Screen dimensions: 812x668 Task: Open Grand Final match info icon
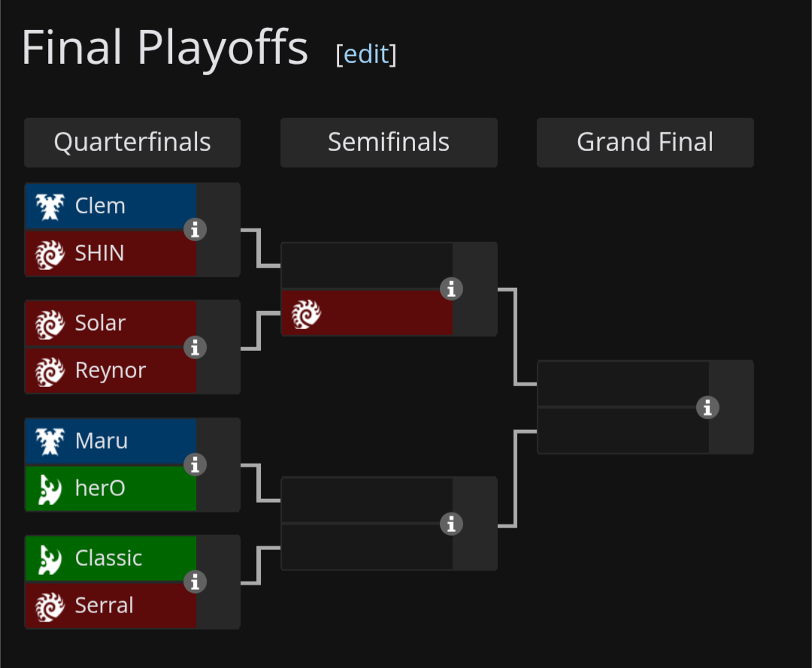pos(708,407)
